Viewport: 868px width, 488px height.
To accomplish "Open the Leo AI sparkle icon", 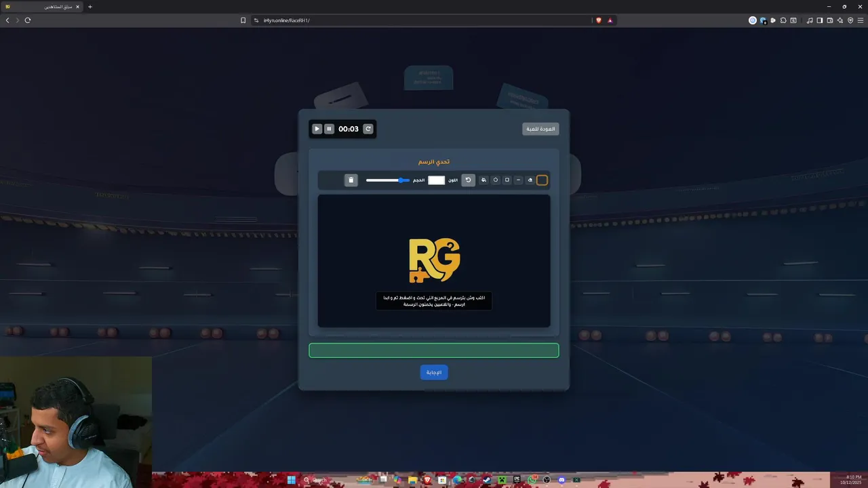I will coord(840,20).
